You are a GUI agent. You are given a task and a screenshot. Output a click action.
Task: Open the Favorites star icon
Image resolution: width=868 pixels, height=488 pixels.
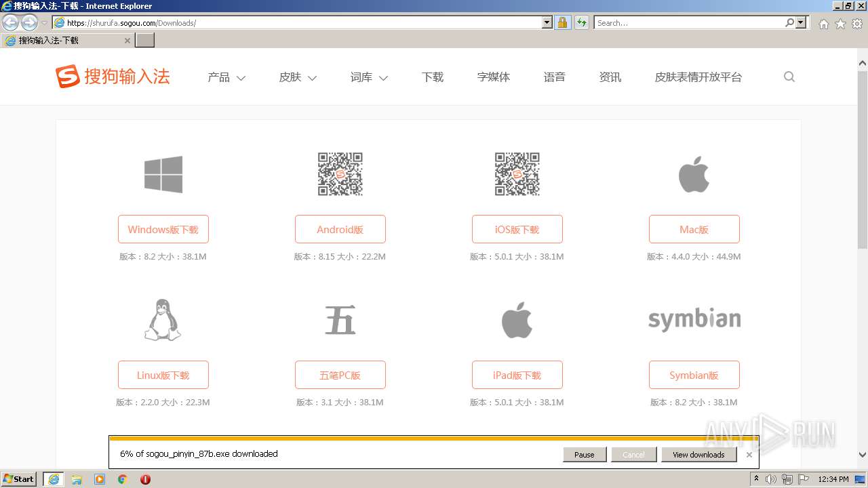(840, 24)
